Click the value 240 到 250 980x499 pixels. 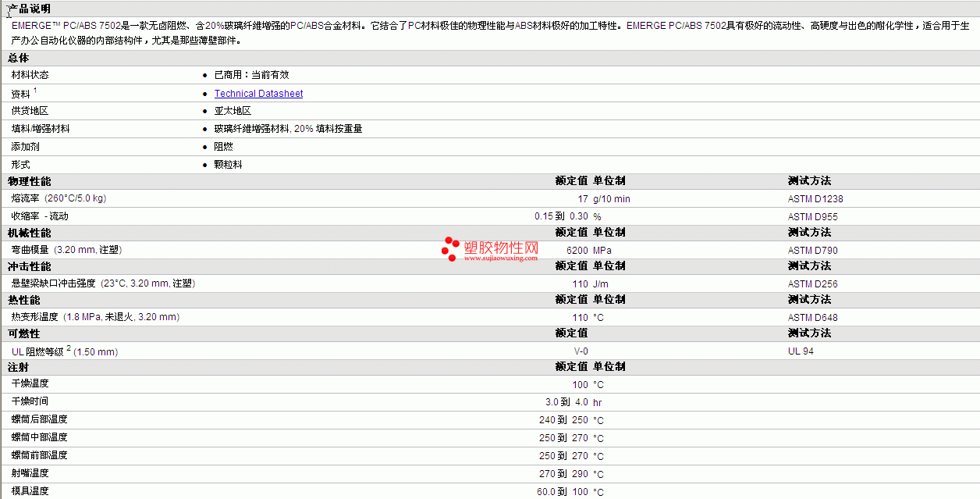(563, 420)
